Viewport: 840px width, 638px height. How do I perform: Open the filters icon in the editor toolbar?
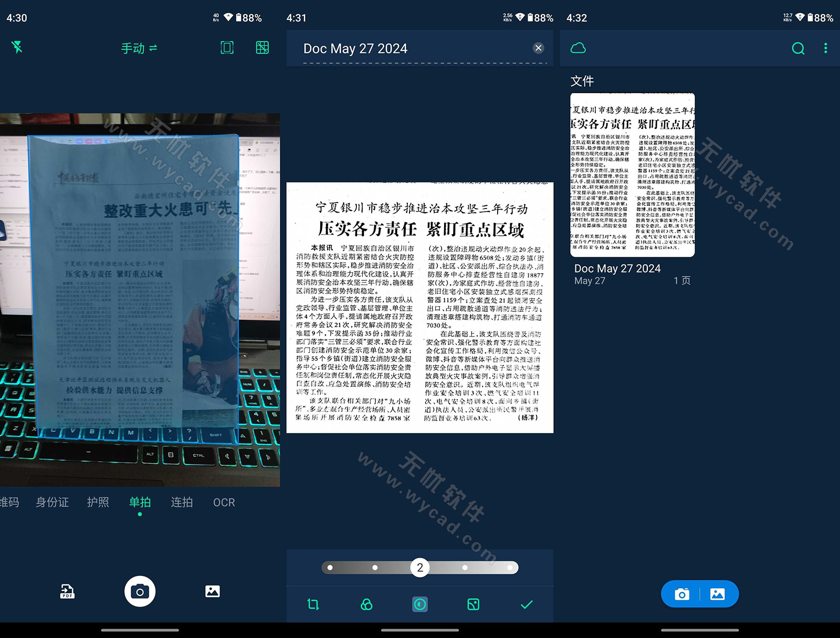tap(366, 604)
